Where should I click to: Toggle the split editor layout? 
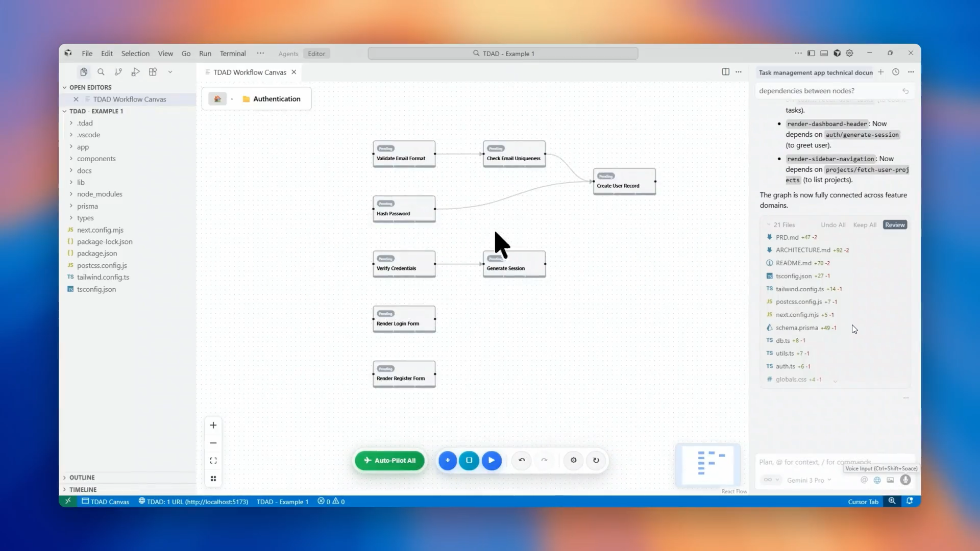[x=725, y=72]
